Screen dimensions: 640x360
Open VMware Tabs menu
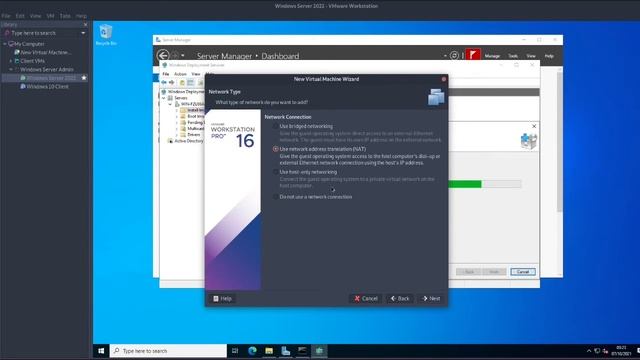[x=65, y=16]
